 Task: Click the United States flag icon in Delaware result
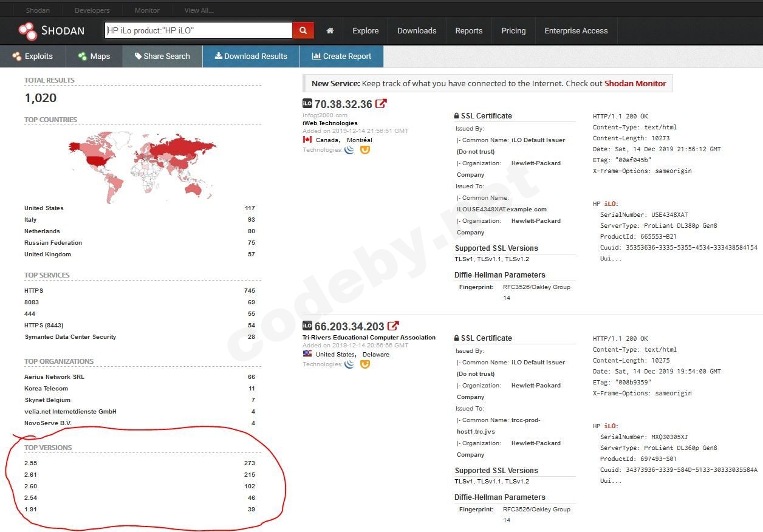(307, 354)
